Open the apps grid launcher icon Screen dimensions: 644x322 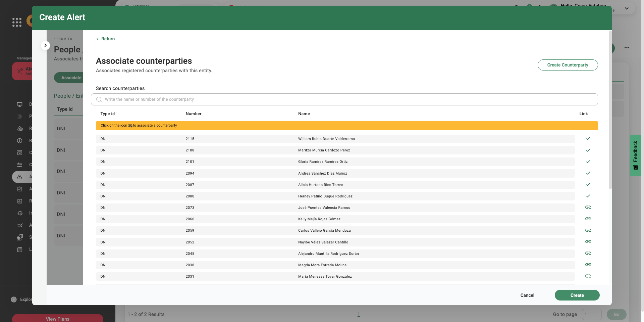coord(17,22)
